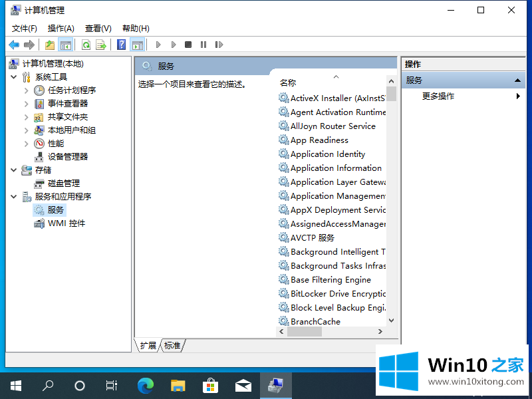Switch to the 扩展 tab
Viewport: 532px width, 399px height.
(x=148, y=346)
